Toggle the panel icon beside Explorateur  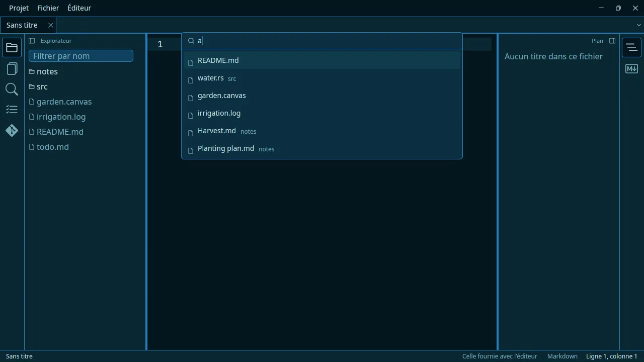[x=32, y=41]
